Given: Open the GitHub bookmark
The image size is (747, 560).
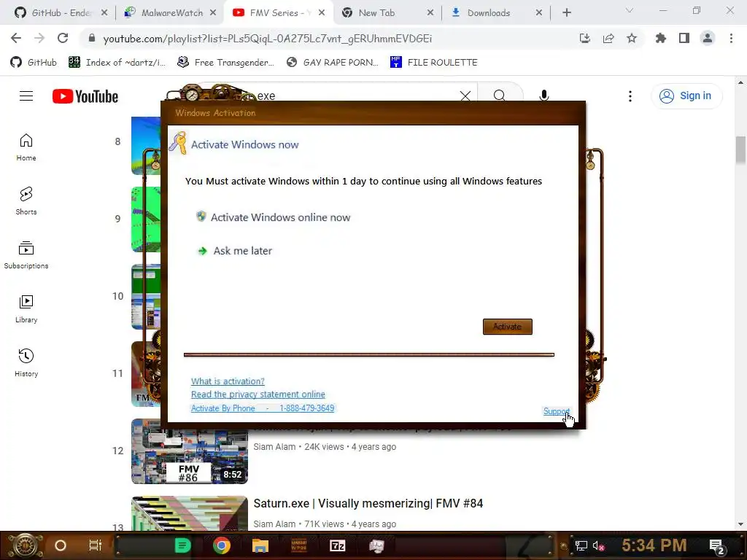Looking at the screenshot, I should tap(34, 63).
